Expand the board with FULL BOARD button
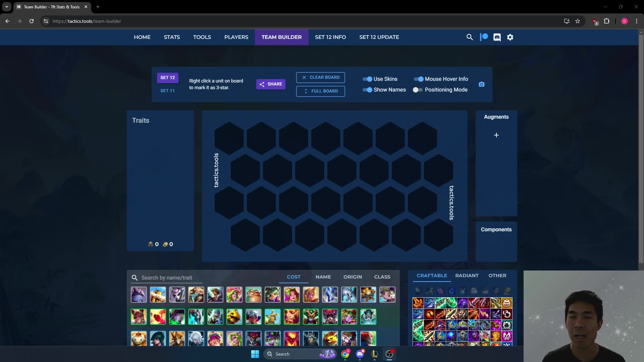 321,91
